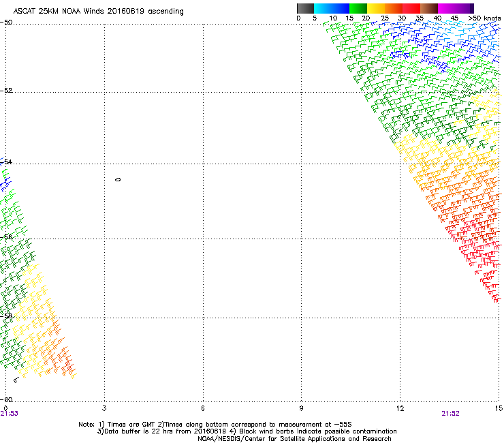This screenshot has height=443, width=504.
Task: Click the '12' longitude axis label
Action: coord(400,408)
